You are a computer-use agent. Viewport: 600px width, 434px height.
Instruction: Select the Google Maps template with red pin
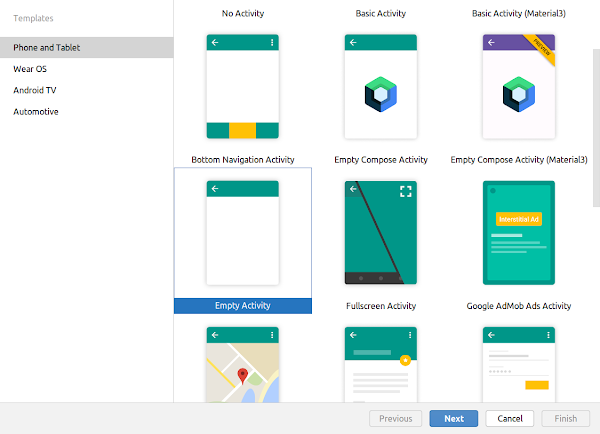point(243,364)
